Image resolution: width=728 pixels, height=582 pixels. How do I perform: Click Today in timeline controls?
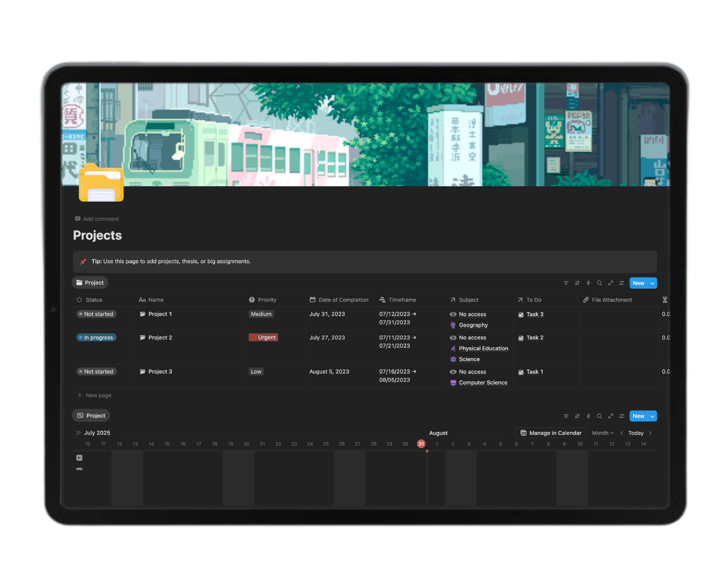click(636, 433)
